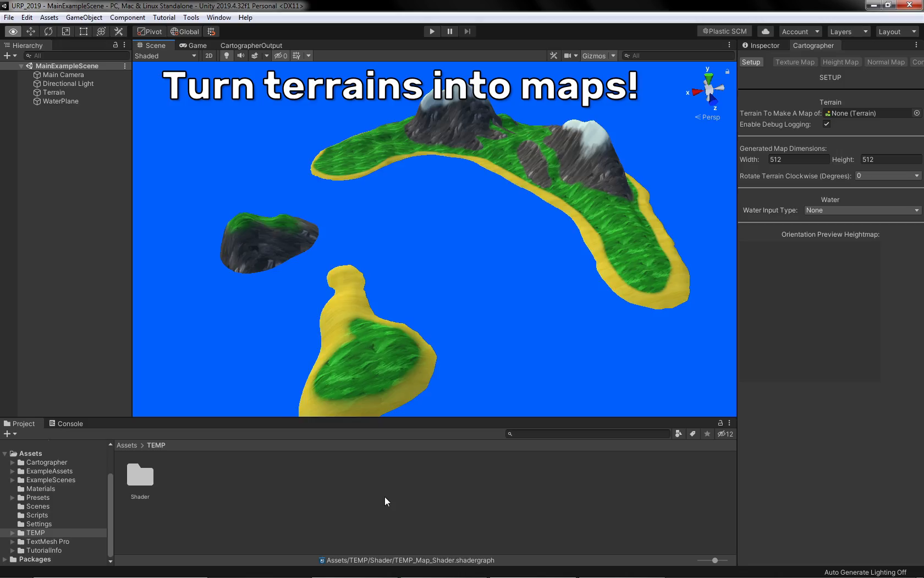Click the Width input field
Screen dimensions: 924x578
point(799,160)
